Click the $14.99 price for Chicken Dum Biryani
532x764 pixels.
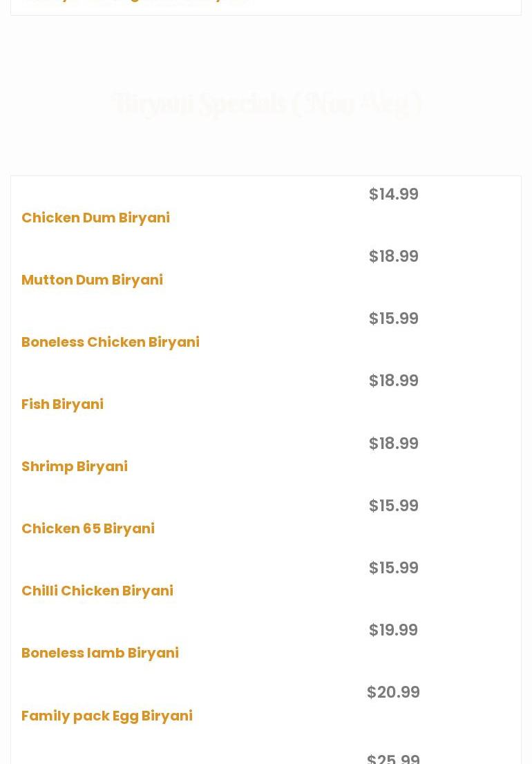[393, 194]
